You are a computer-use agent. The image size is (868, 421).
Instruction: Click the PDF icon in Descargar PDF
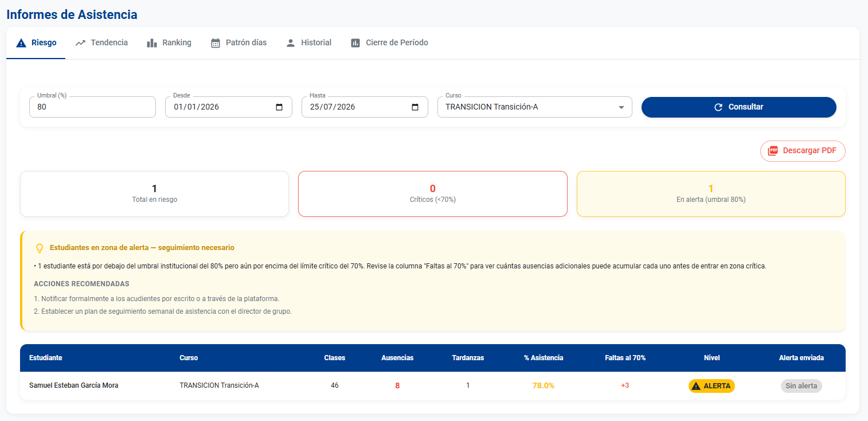(x=773, y=151)
